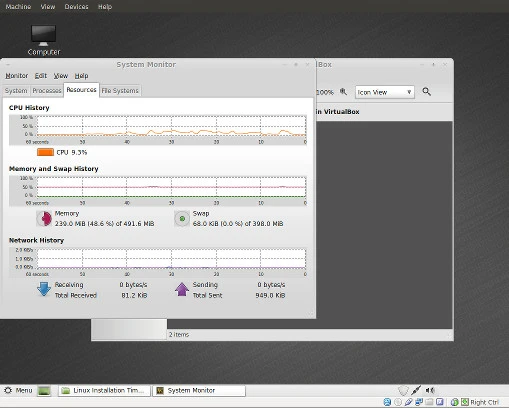Click the VirtualBox display indicator icon
This screenshot has width=509, height=408.
tap(440, 402)
